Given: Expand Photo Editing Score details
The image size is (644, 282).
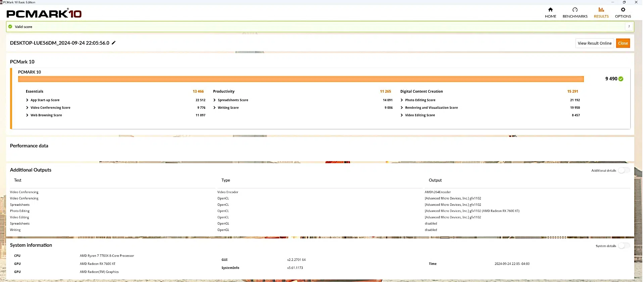Looking at the screenshot, I should pos(402,100).
